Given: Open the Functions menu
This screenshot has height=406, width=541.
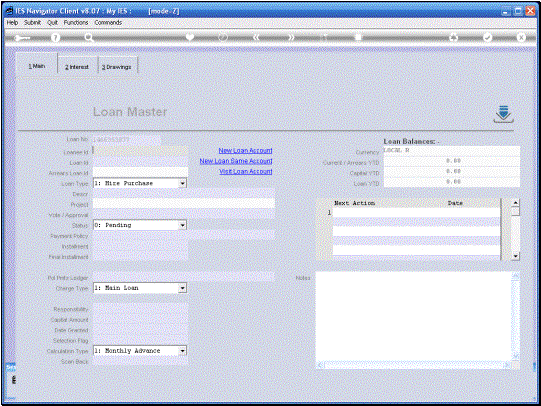Looking at the screenshot, I should 76,22.
